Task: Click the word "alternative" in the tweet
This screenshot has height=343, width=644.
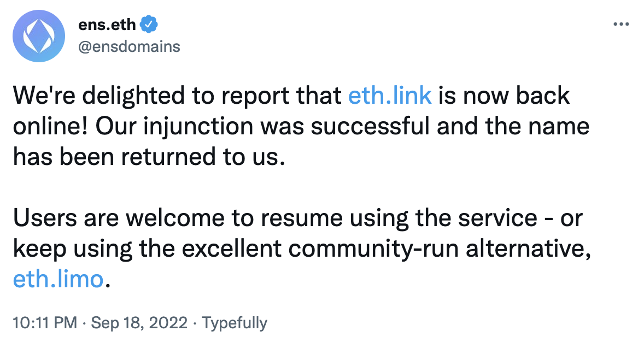Action: tap(528, 249)
